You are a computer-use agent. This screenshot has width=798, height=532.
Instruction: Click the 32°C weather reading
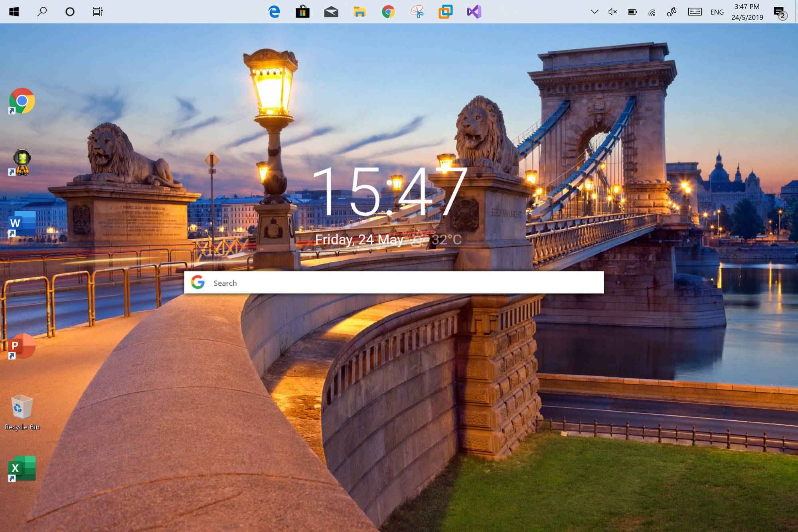pyautogui.click(x=446, y=239)
